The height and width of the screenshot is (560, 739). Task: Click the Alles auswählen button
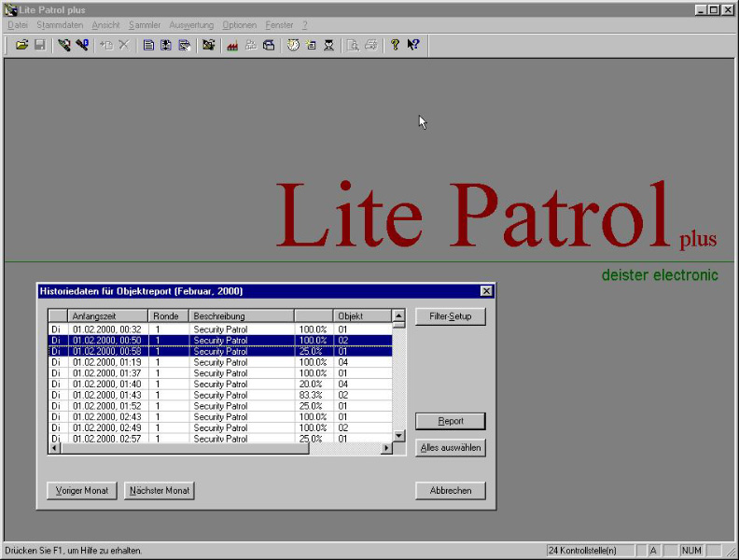pyautogui.click(x=450, y=448)
